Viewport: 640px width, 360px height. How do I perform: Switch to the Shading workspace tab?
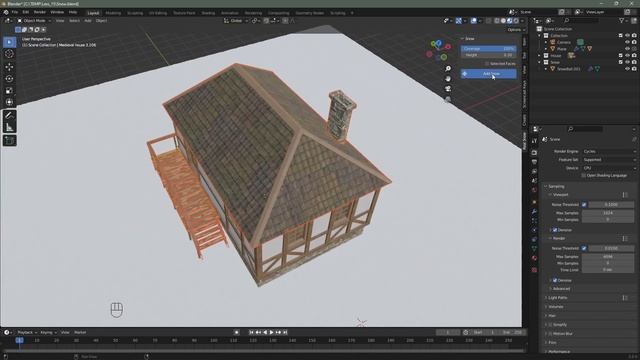tap(208, 13)
